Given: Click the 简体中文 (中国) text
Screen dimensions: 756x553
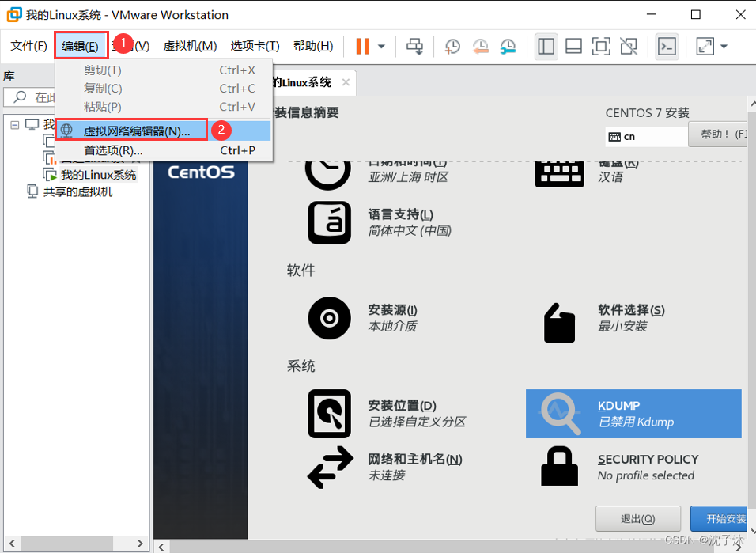Looking at the screenshot, I should 410,231.
